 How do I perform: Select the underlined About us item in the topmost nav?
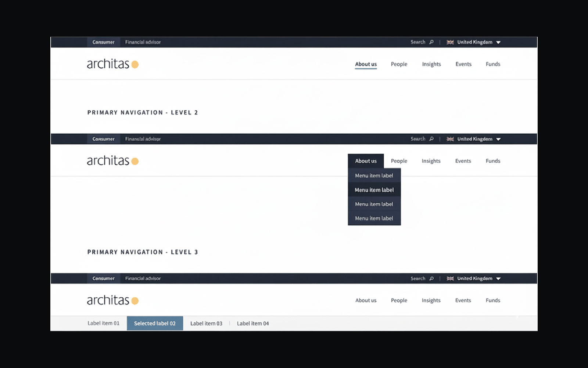pyautogui.click(x=366, y=64)
